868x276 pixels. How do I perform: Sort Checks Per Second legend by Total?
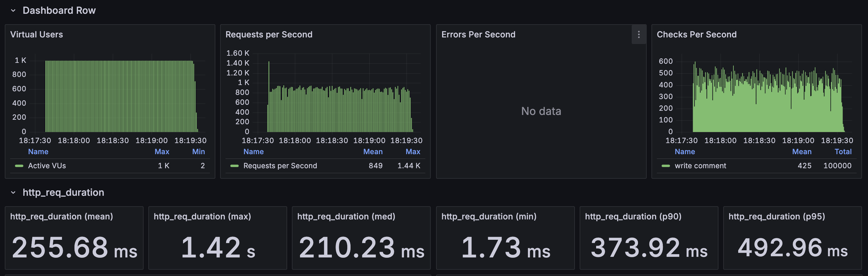click(843, 152)
